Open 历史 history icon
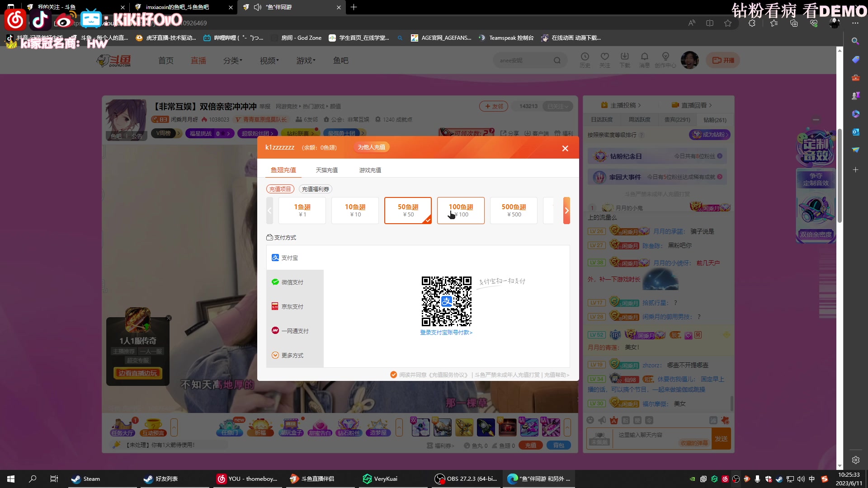This screenshot has width=868, height=488. tap(585, 60)
